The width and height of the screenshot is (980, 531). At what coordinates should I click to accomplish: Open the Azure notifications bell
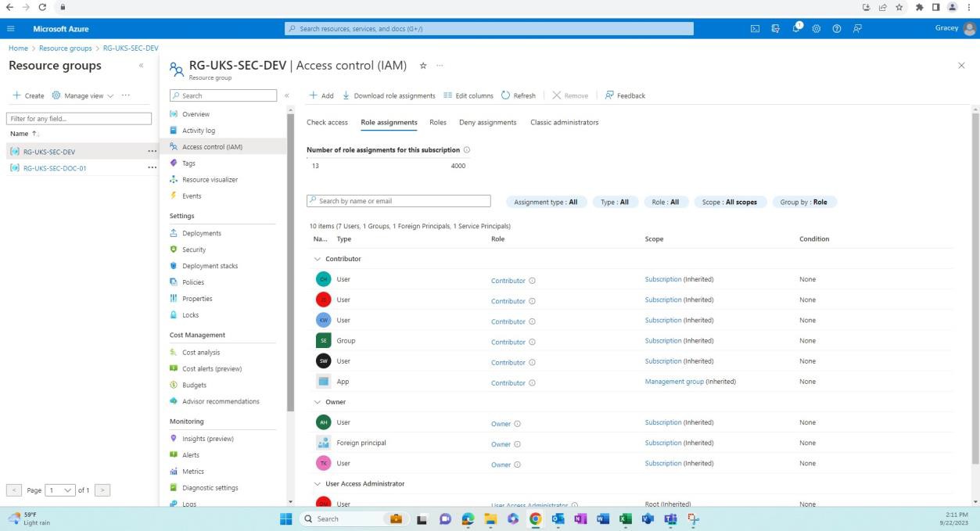pyautogui.click(x=795, y=28)
